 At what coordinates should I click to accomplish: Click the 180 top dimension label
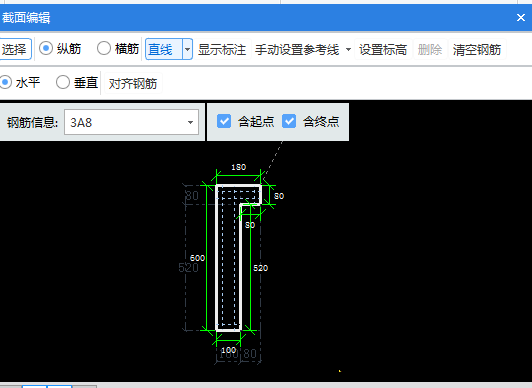coord(239,167)
